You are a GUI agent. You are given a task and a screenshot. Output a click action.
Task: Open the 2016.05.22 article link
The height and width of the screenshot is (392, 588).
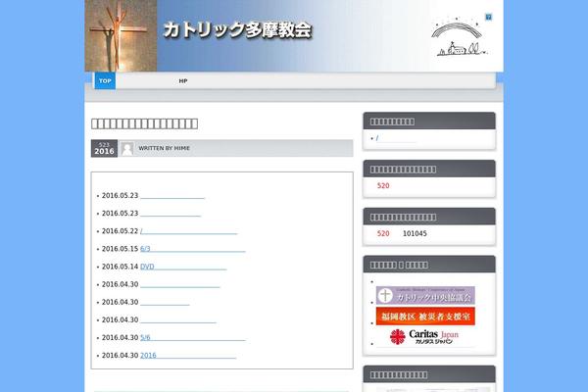188,231
